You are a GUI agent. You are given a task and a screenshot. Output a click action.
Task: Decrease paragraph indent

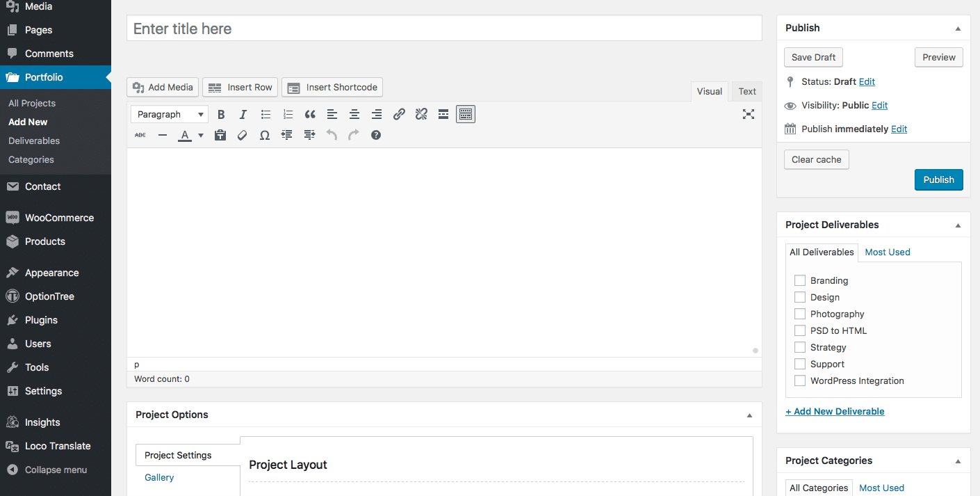[x=287, y=135]
